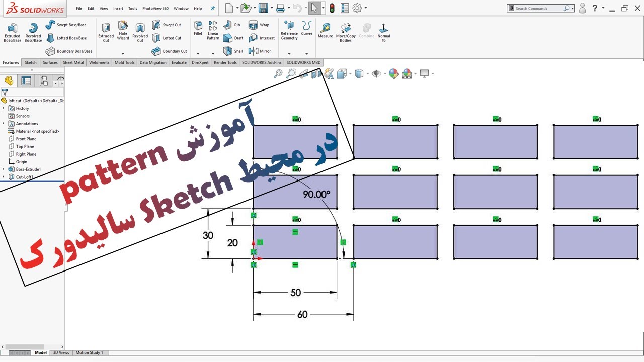Switch to ConfigurationManager tab
The height and width of the screenshot is (362, 644).
[44, 81]
